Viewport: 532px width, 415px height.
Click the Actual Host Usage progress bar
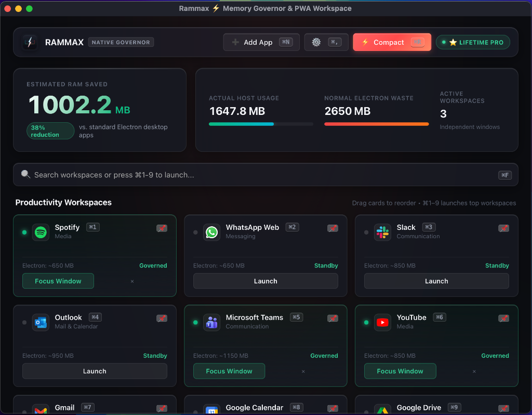(261, 124)
